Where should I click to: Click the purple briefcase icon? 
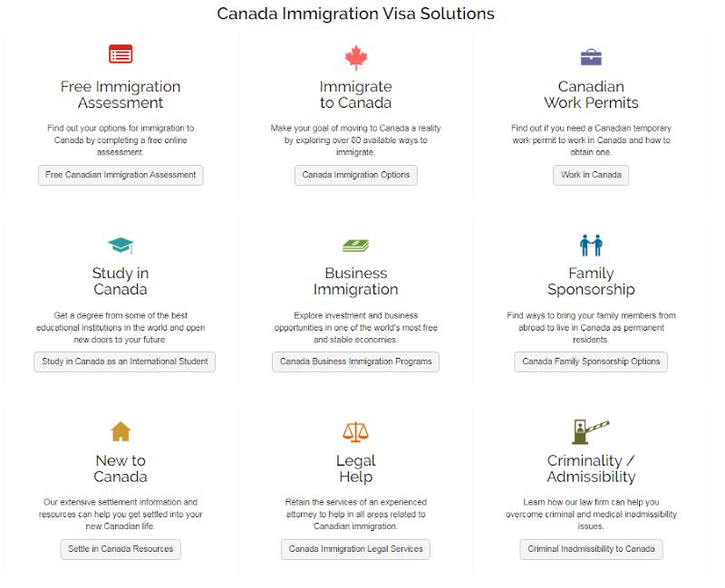tap(591, 57)
